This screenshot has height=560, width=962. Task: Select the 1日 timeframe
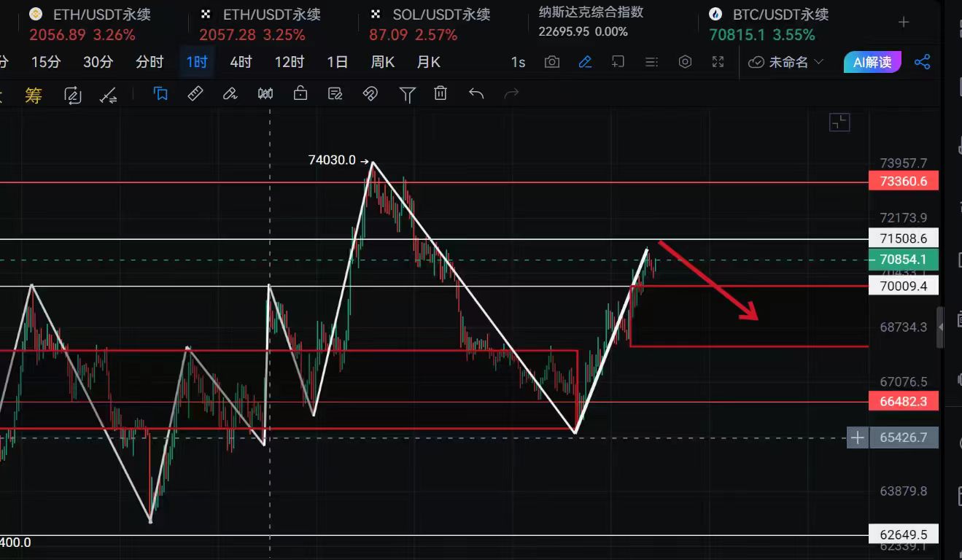tap(337, 62)
